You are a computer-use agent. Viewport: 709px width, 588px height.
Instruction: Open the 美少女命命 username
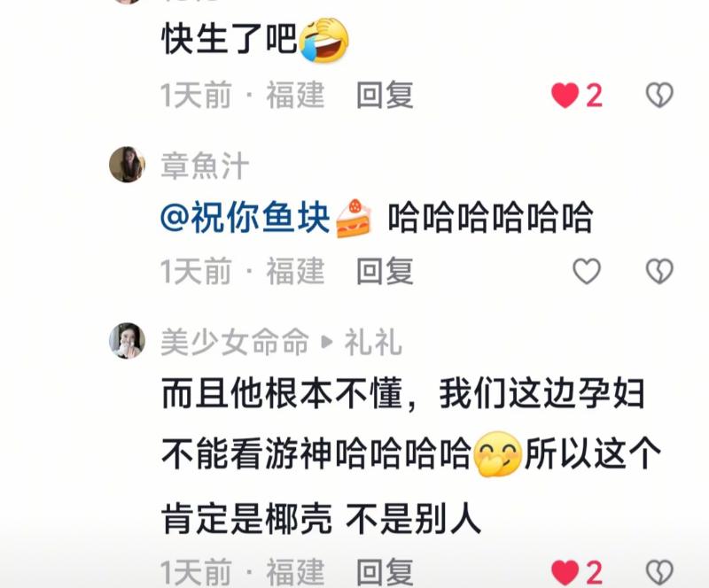click(235, 342)
